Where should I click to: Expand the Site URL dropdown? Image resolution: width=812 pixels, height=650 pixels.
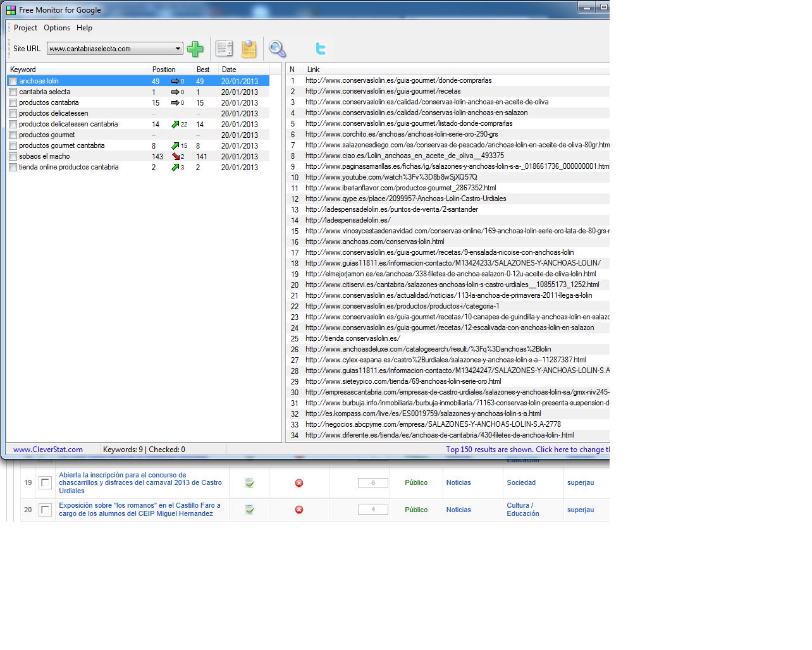[x=178, y=49]
